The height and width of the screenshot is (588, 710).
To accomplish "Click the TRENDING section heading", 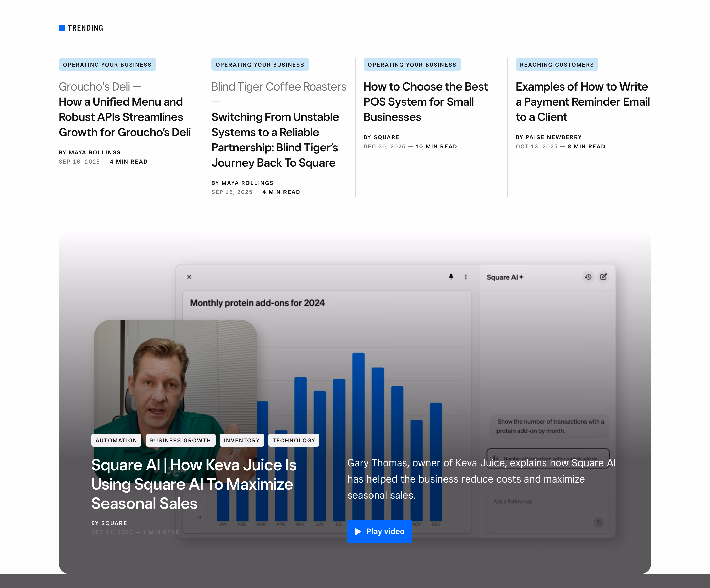I will 85,28.
